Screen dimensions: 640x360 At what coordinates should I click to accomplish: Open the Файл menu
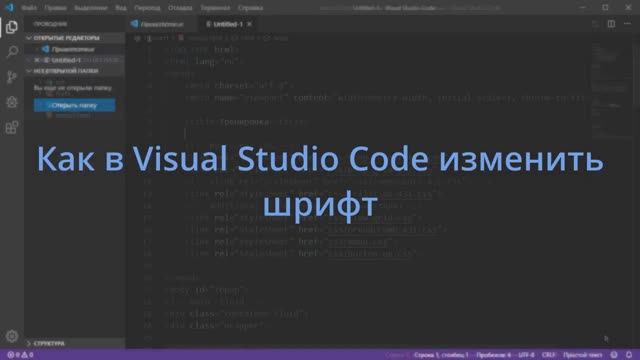point(29,8)
